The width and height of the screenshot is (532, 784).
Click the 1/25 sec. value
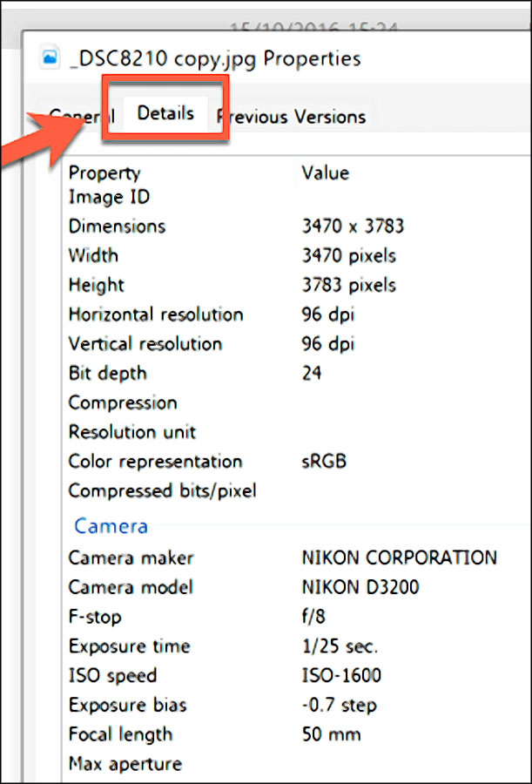coord(340,646)
